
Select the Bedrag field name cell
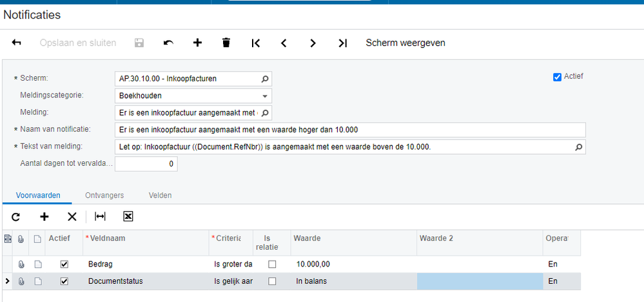(x=146, y=264)
